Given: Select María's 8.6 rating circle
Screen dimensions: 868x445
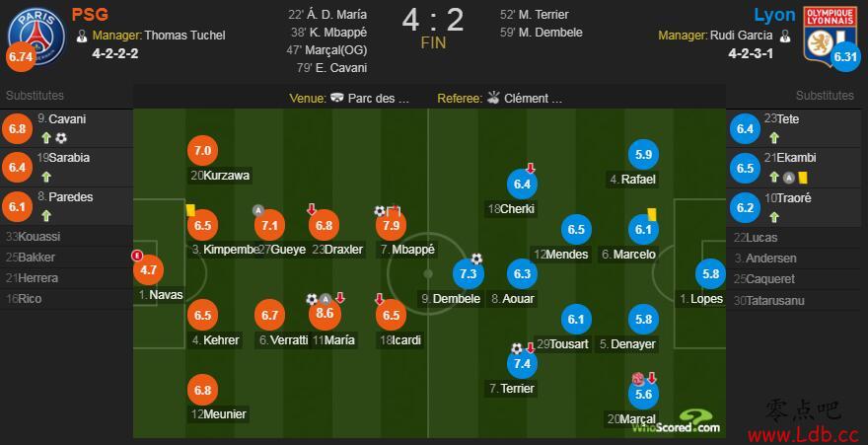Looking at the screenshot, I should (325, 314).
